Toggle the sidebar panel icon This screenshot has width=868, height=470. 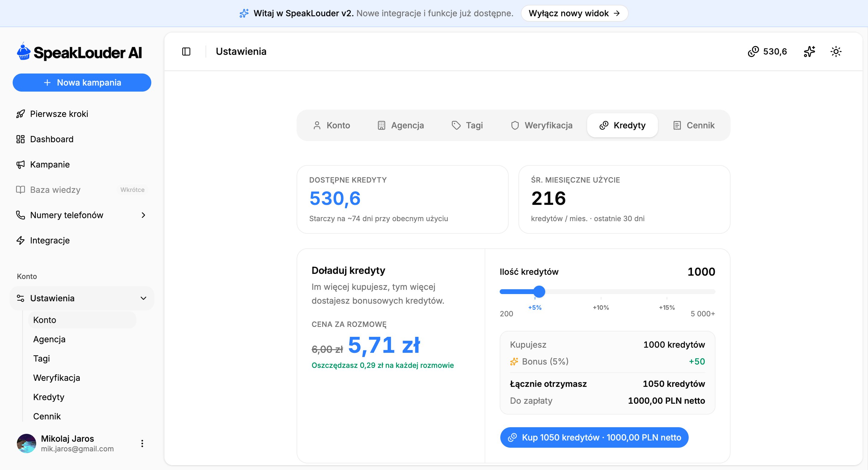[x=186, y=52]
